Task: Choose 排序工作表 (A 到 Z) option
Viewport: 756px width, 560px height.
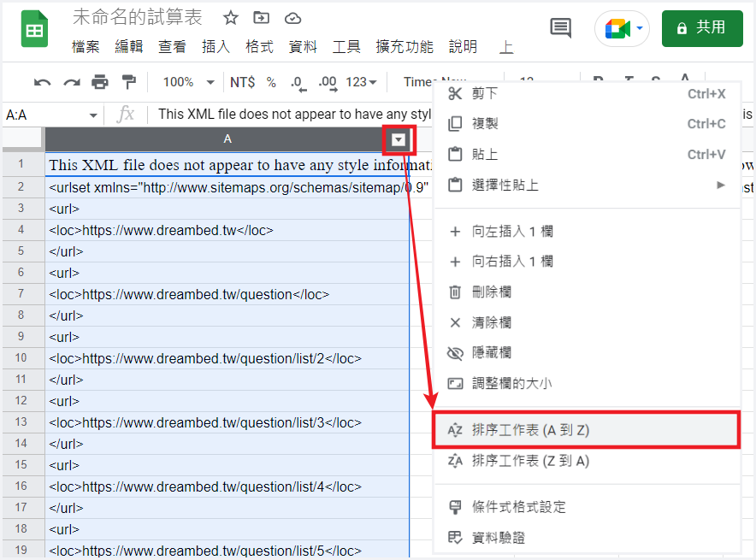Action: click(x=530, y=431)
